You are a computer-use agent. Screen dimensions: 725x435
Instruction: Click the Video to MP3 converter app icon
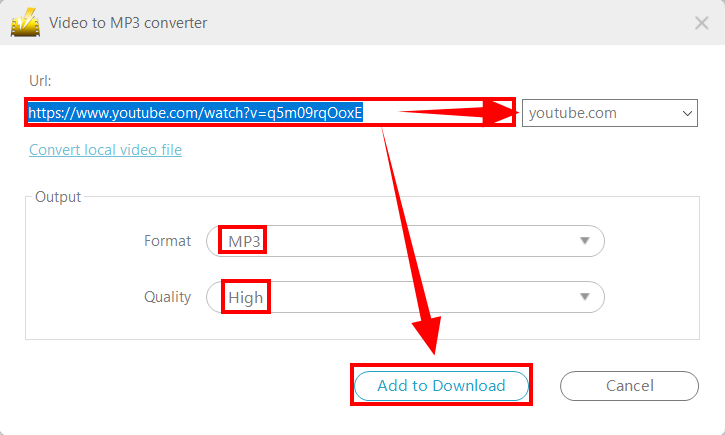click(25, 22)
